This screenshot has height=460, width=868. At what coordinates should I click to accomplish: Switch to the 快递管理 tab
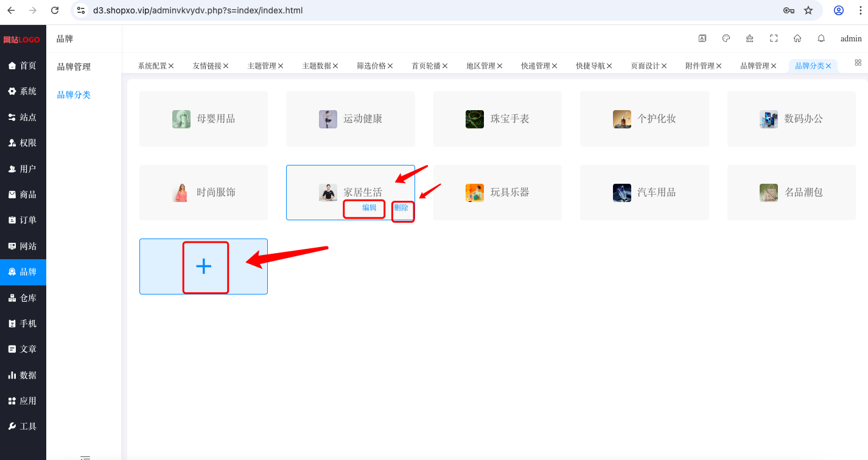pyautogui.click(x=536, y=66)
